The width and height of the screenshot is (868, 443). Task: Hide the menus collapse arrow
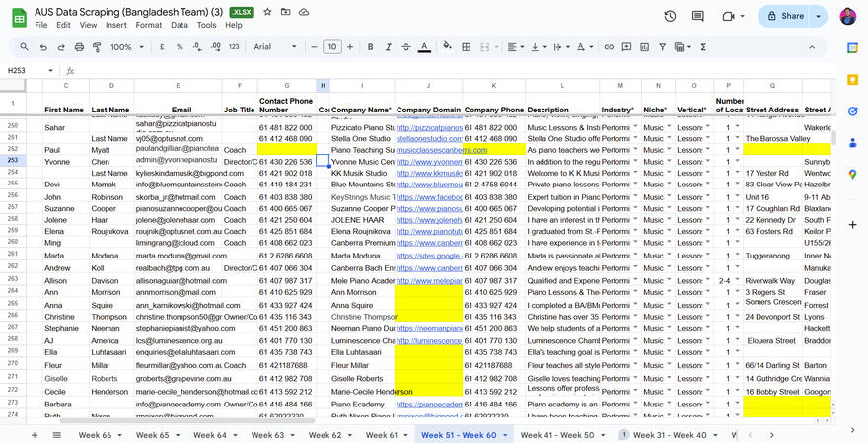[812, 47]
